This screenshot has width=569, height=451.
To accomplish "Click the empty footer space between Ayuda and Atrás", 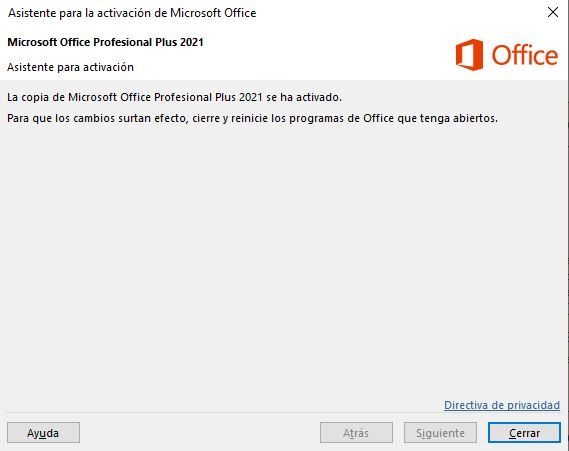I will (200, 432).
